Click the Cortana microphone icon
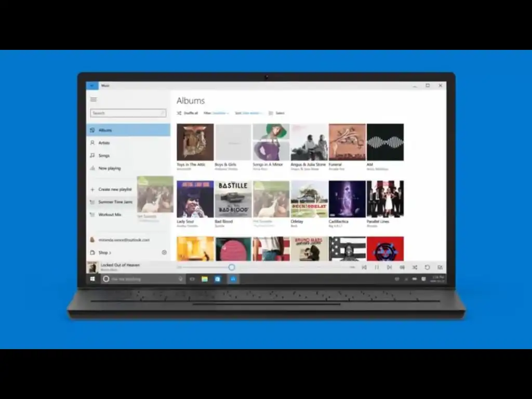 click(x=180, y=279)
